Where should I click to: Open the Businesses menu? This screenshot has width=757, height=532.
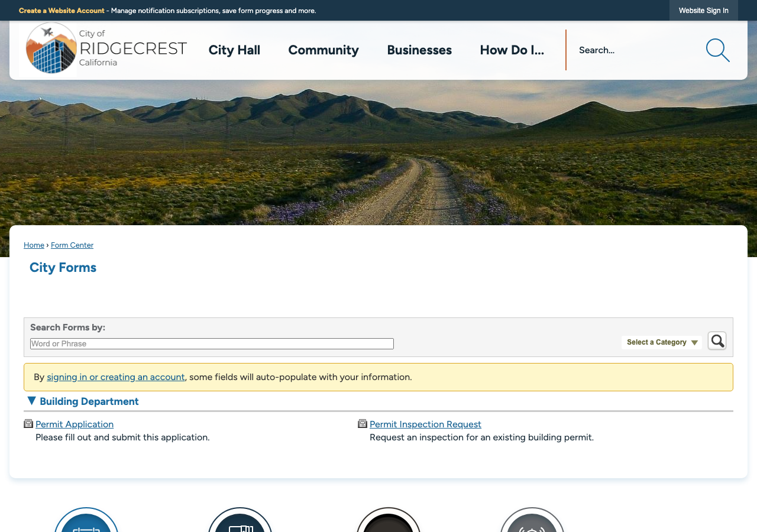(419, 50)
